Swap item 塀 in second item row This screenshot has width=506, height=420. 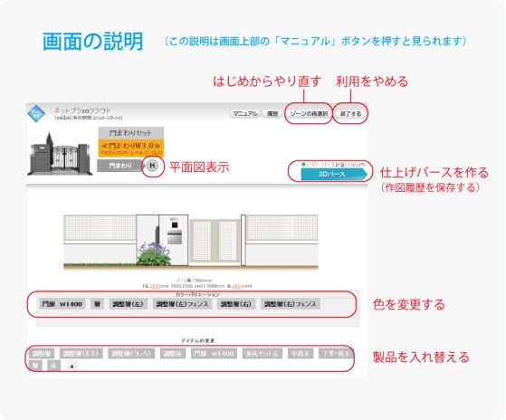(35, 366)
